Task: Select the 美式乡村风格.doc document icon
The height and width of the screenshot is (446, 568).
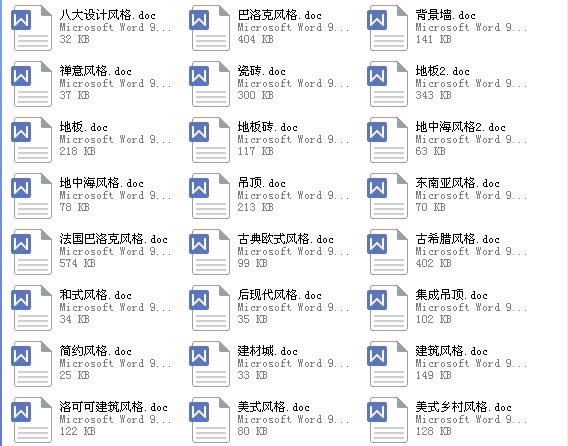Action: (388, 420)
